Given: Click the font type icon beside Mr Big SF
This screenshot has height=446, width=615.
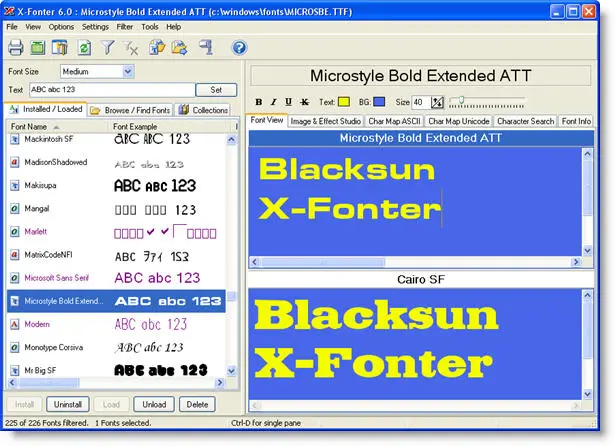Looking at the screenshot, I should click(15, 371).
